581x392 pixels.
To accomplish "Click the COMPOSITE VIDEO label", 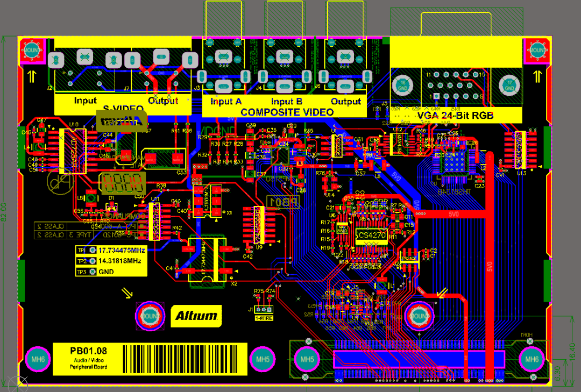I will (x=287, y=112).
